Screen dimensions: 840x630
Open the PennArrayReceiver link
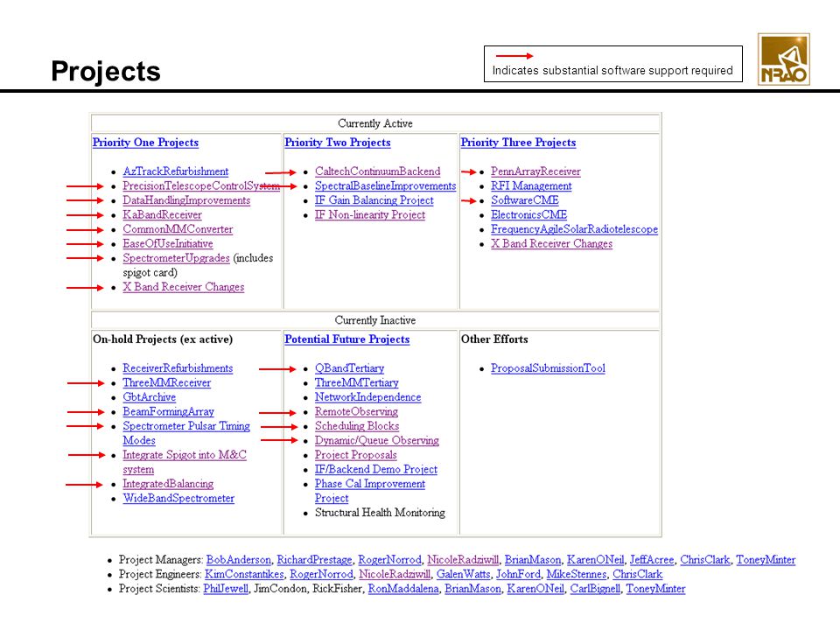pyautogui.click(x=535, y=171)
